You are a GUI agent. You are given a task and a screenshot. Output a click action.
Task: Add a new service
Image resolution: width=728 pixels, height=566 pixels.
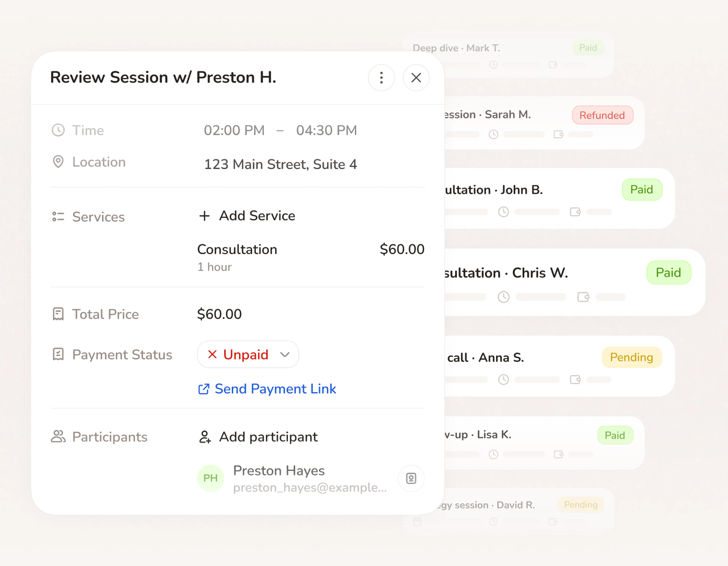point(247,215)
